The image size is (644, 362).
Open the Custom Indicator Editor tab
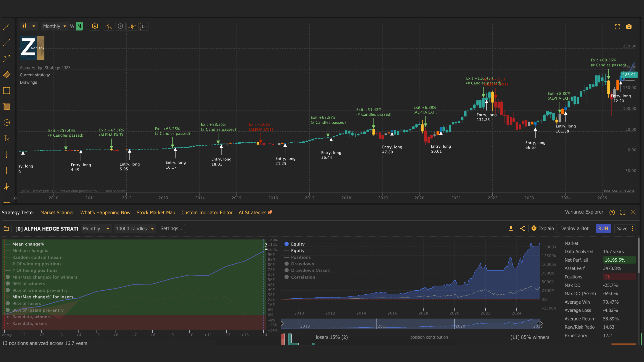point(207,212)
